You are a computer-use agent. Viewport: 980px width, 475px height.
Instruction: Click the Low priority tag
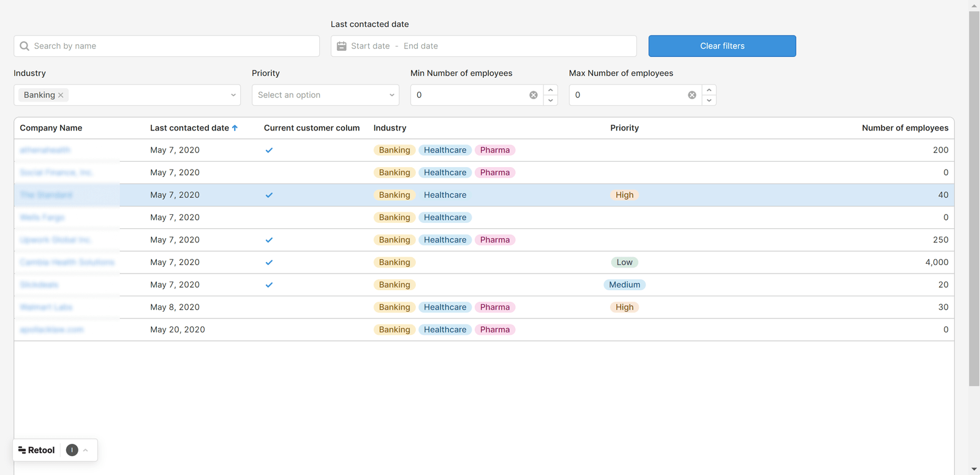click(625, 262)
